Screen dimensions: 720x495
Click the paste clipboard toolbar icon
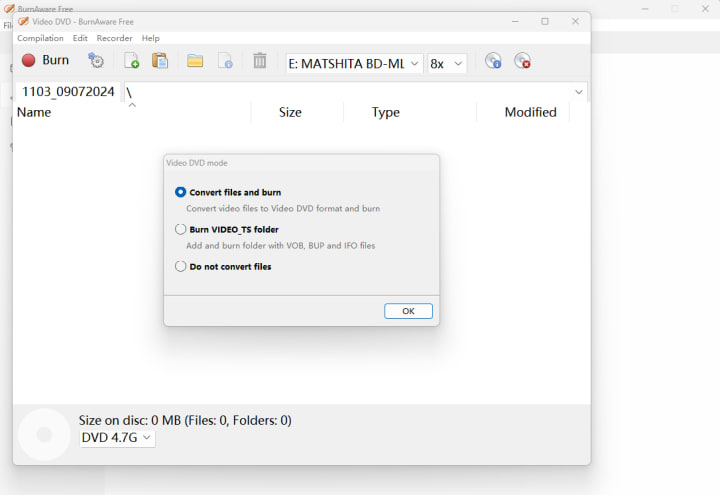[x=160, y=60]
